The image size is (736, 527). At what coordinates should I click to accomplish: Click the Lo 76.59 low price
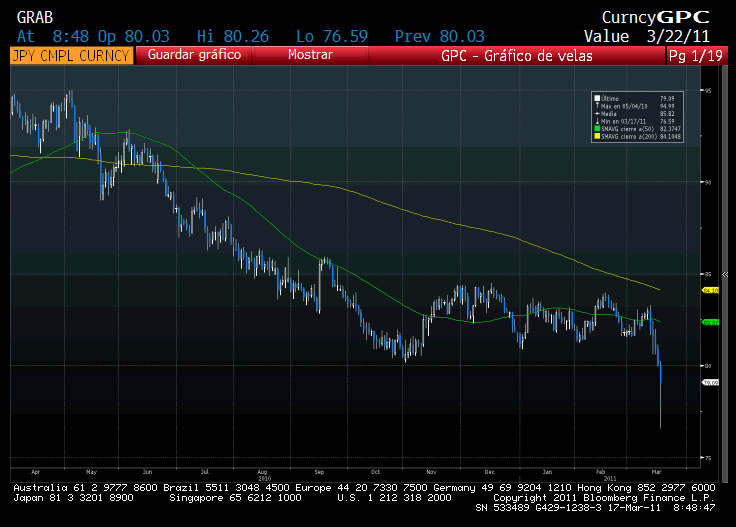[x=332, y=36]
